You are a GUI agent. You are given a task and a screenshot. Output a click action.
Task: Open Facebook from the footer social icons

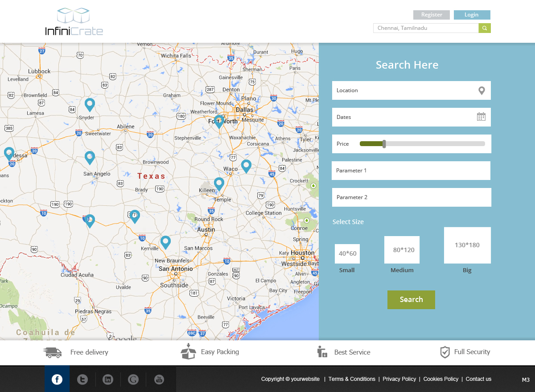(x=57, y=379)
